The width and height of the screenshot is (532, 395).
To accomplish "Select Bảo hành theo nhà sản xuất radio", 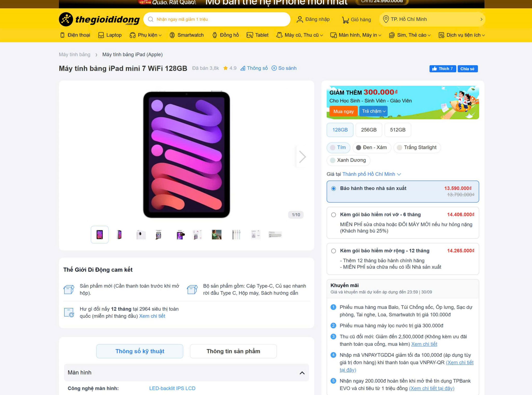I will coord(334,189).
